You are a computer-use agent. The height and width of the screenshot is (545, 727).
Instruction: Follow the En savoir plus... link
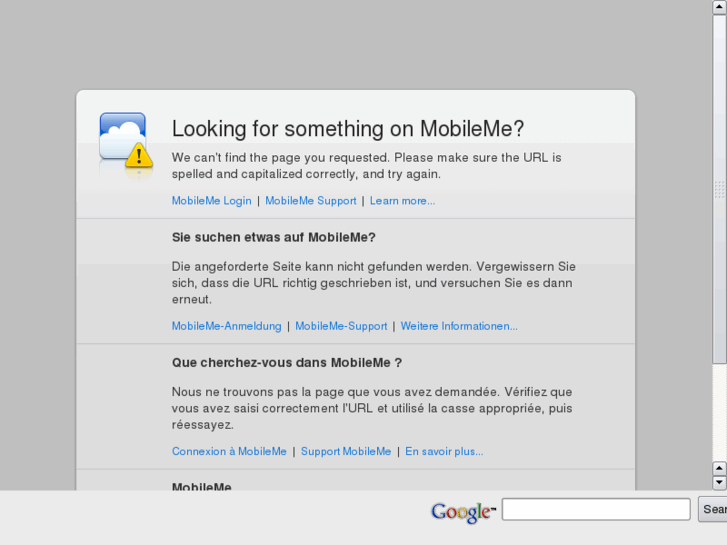[444, 451]
